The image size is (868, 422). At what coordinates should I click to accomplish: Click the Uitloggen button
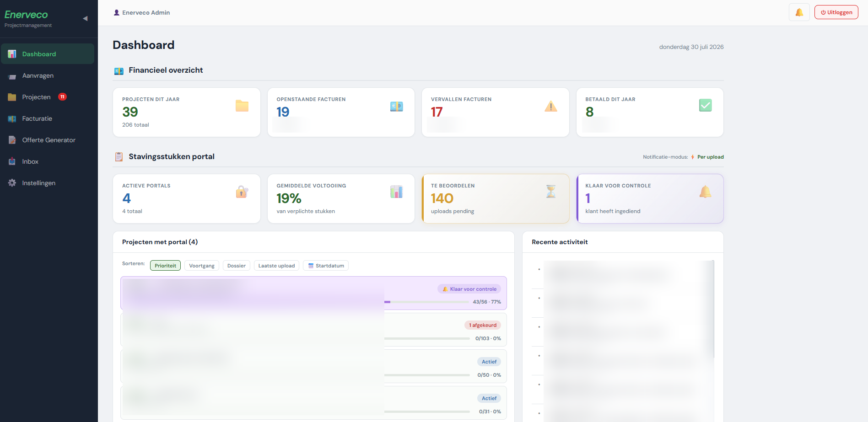coord(836,12)
